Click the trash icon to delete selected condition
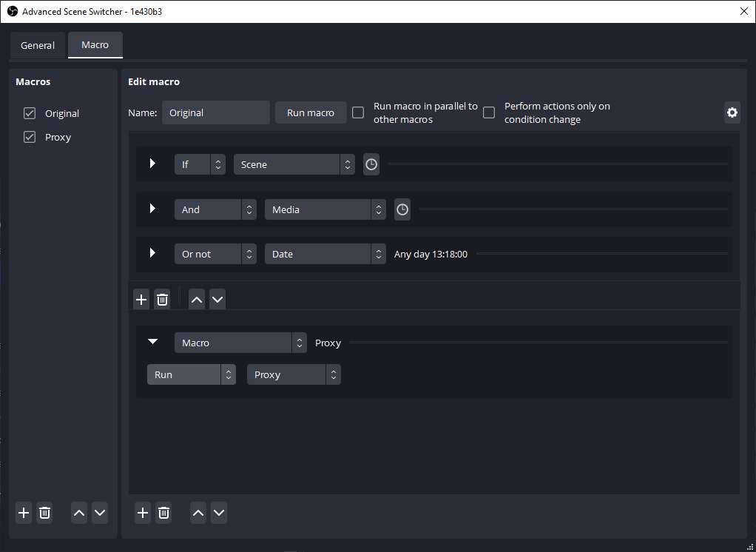Screen dimensions: 756x552 (x=162, y=299)
